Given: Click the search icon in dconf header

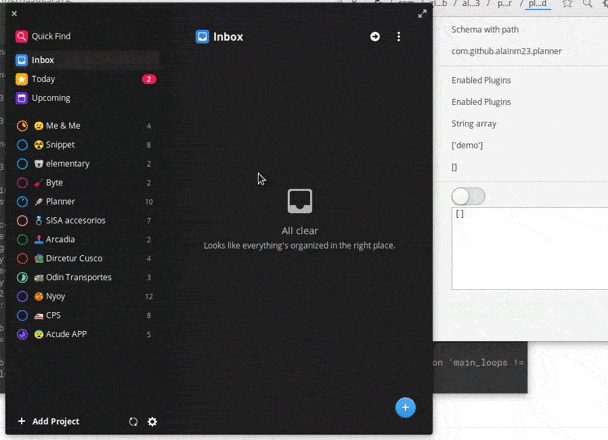Looking at the screenshot, I should (x=587, y=4).
